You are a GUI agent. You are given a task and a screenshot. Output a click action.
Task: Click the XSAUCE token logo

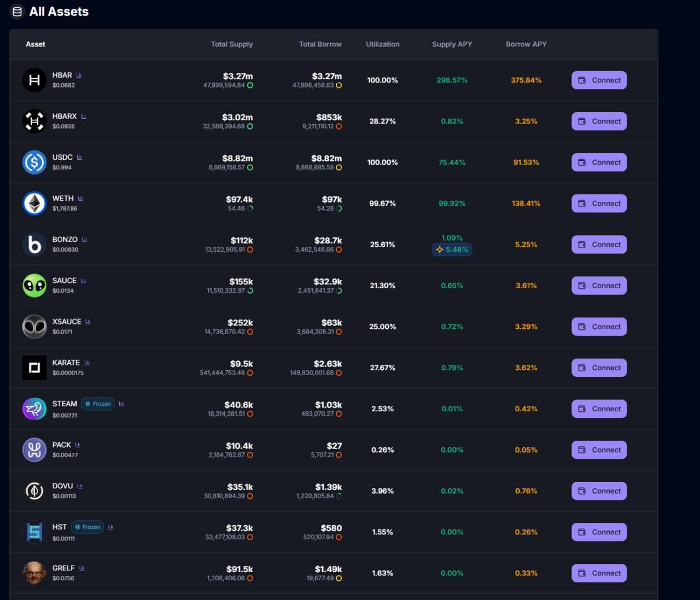click(34, 327)
